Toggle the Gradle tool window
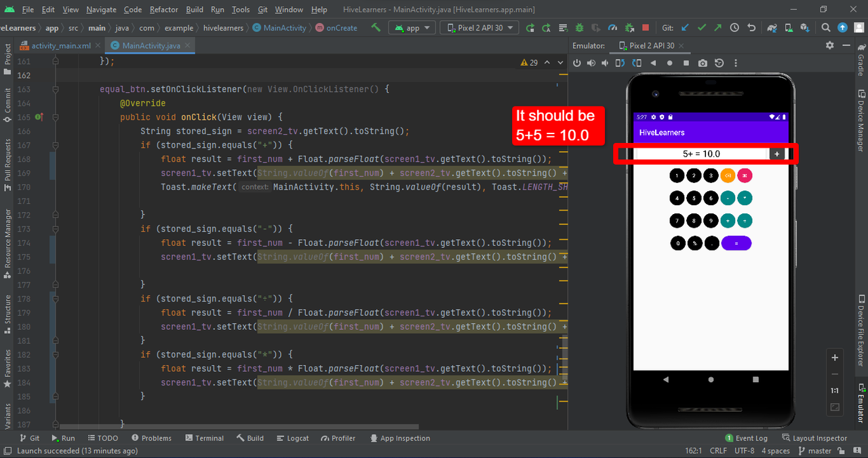Screen dimensions: 868x458 (861, 62)
